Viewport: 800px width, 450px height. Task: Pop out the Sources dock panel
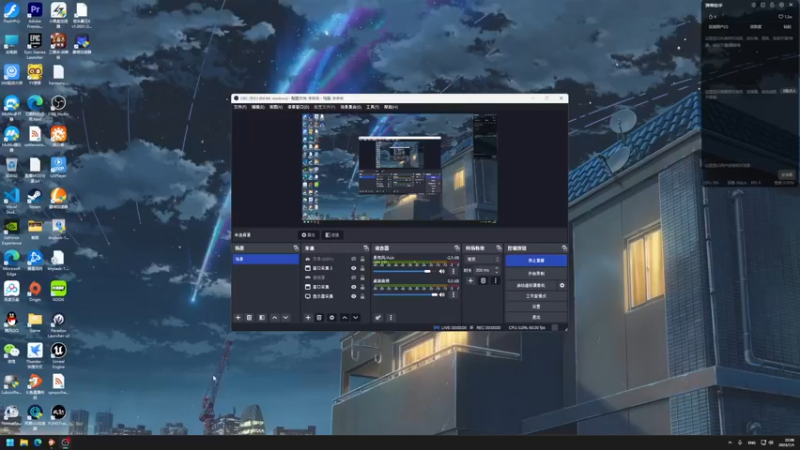click(x=366, y=248)
